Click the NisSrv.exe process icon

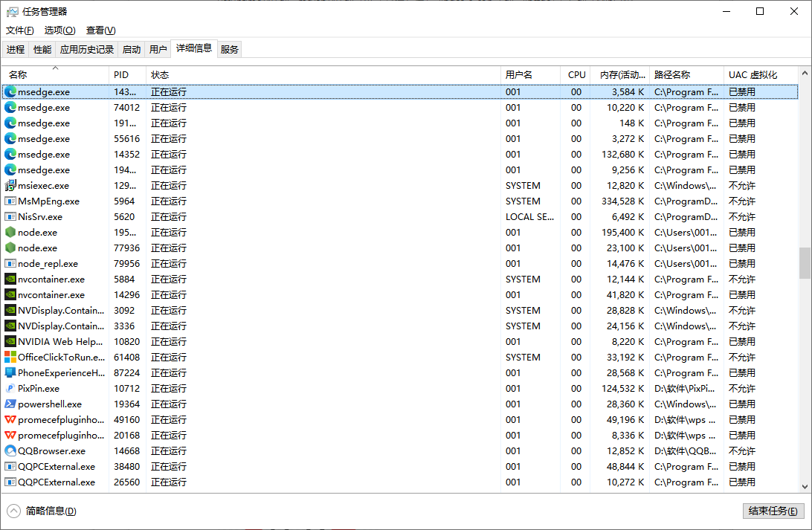10,216
